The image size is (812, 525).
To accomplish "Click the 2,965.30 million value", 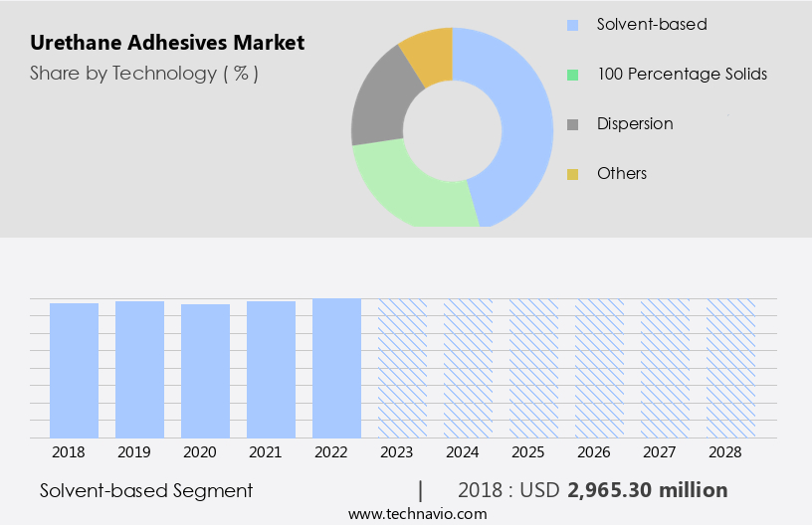I will [648, 490].
